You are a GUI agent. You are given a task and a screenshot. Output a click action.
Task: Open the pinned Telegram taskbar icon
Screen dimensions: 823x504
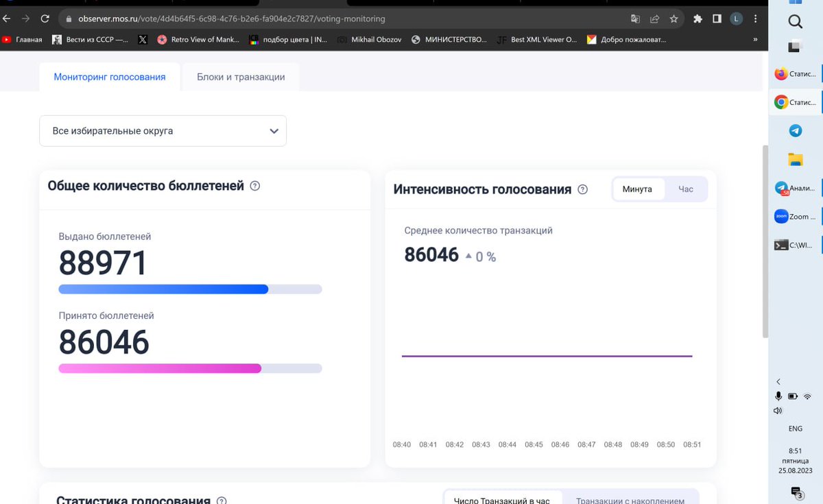[796, 131]
